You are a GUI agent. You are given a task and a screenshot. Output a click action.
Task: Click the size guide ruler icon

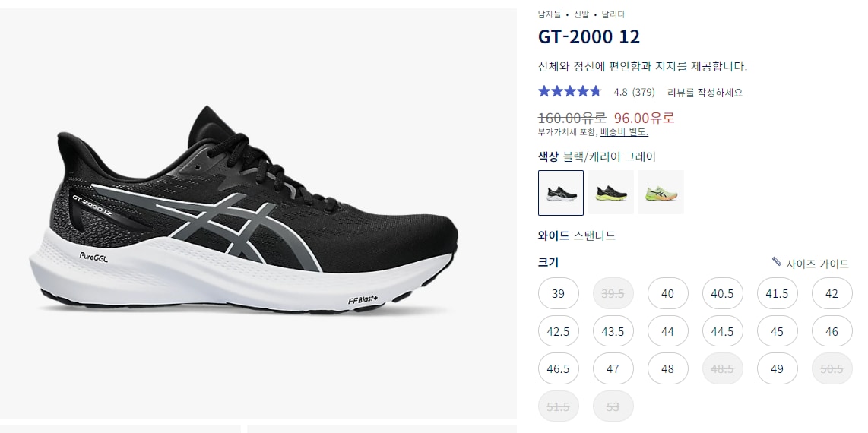tap(777, 261)
